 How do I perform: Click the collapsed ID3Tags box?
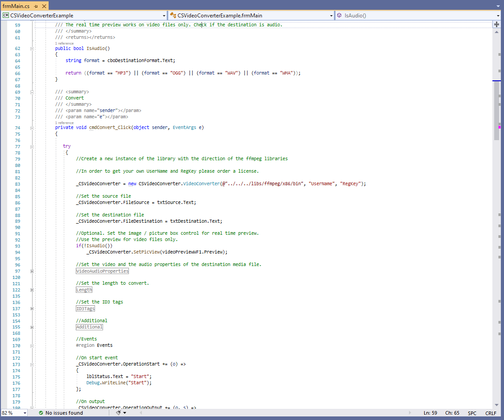(x=86, y=308)
